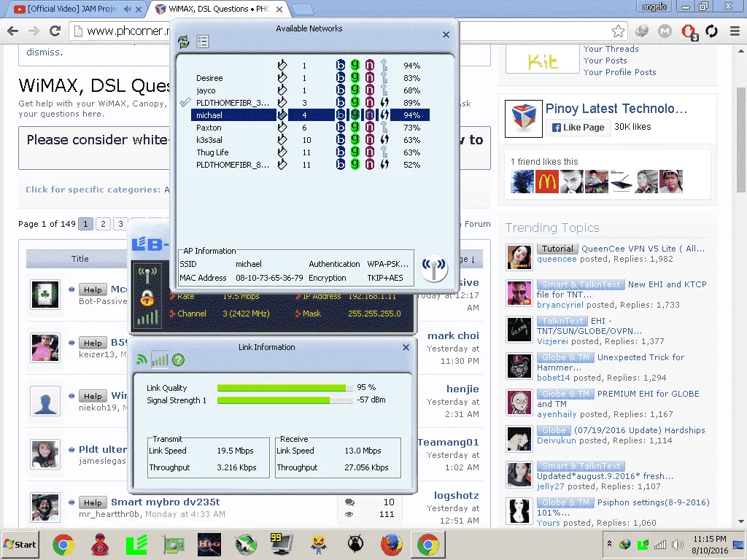Bookmark this page with the star icon
The image size is (747, 560).
pyautogui.click(x=618, y=31)
